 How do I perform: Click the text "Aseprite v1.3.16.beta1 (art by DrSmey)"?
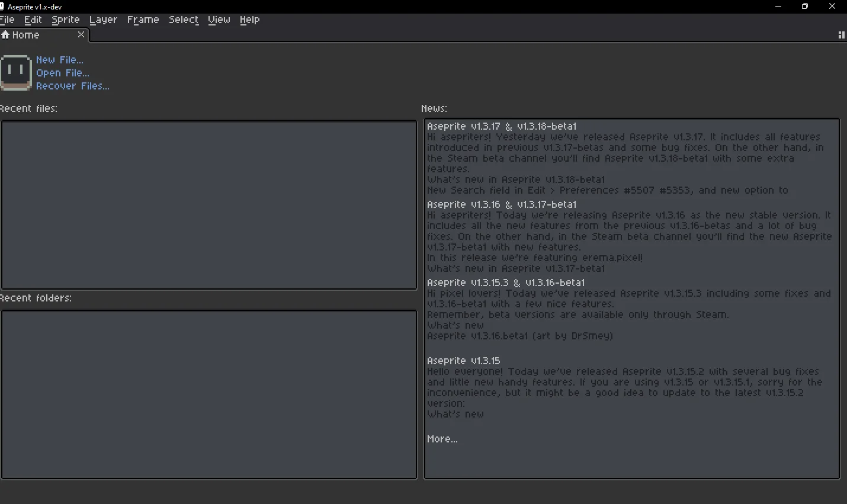520,336
